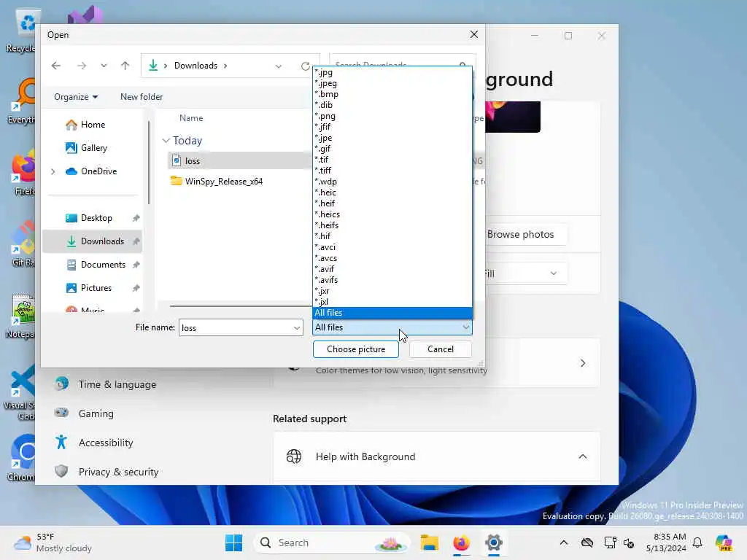Open Gaming settings

click(x=96, y=414)
